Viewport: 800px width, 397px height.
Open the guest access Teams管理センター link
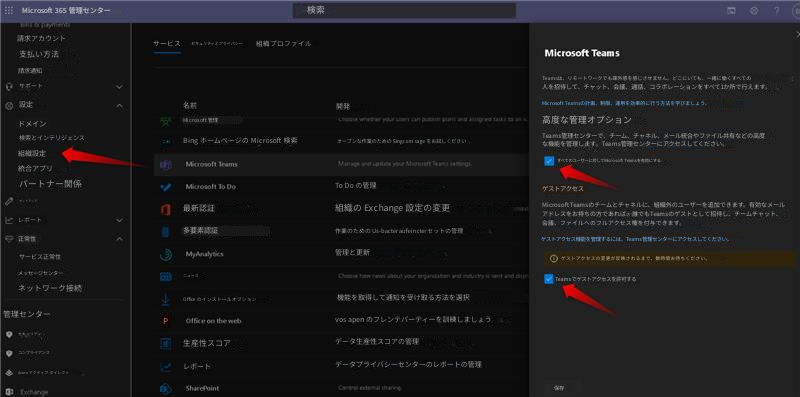pos(635,239)
